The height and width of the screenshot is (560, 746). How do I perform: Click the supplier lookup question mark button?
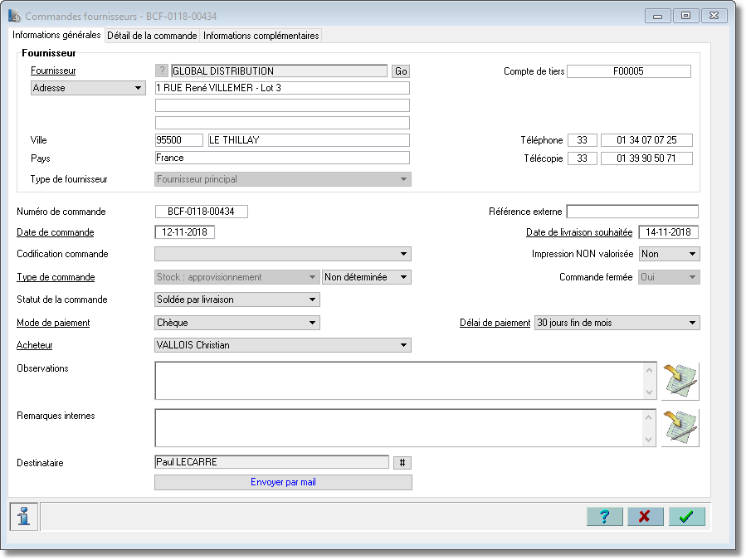click(162, 71)
